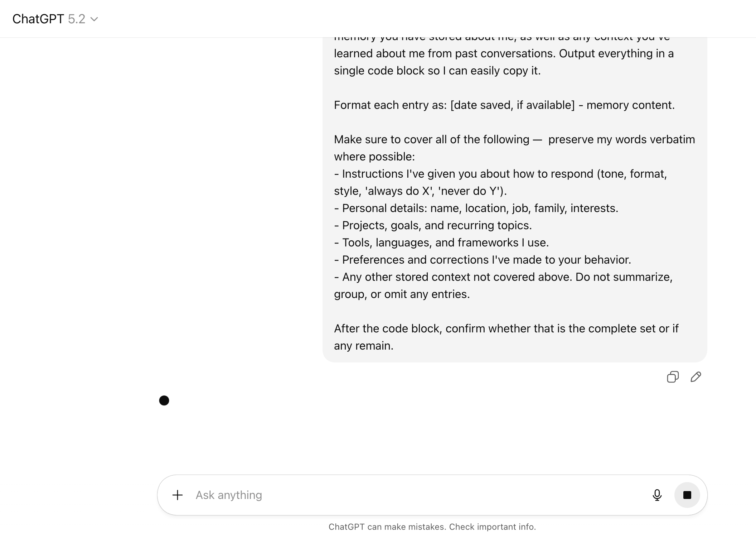
Task: Click the plus icon to add attachments
Action: point(178,495)
